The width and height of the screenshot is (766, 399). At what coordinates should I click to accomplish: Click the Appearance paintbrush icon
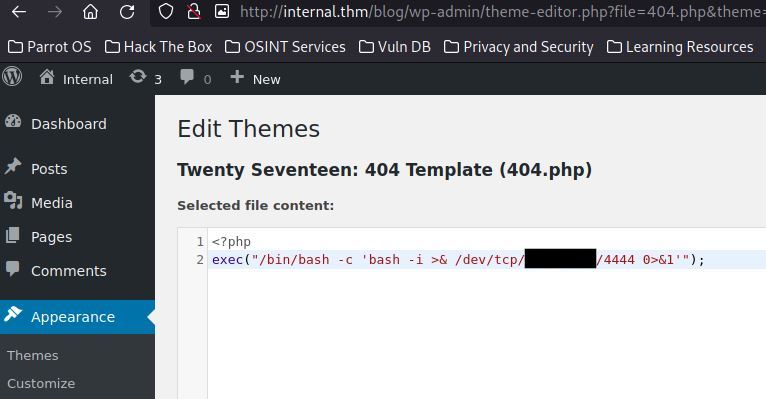click(x=13, y=315)
